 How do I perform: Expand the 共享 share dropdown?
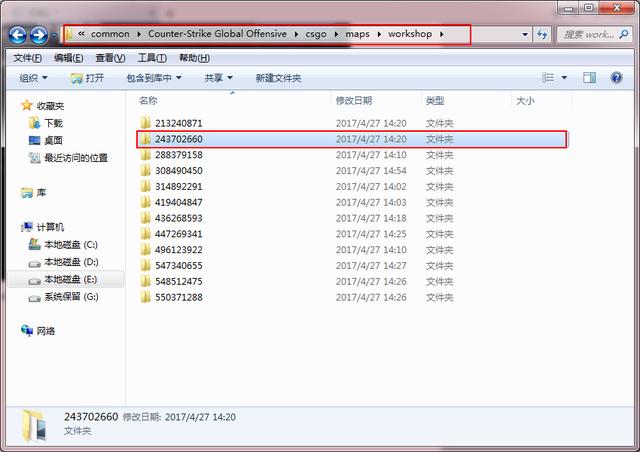pyautogui.click(x=218, y=78)
